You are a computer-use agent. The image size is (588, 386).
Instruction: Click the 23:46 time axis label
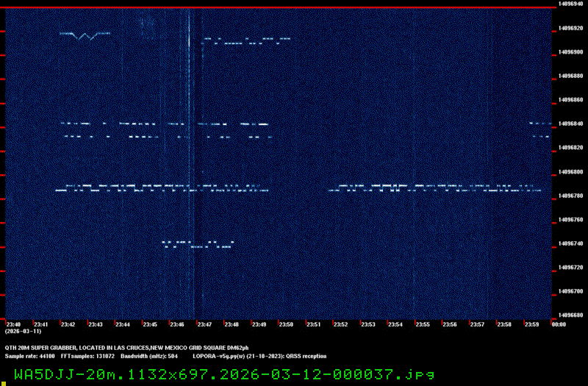click(x=177, y=324)
